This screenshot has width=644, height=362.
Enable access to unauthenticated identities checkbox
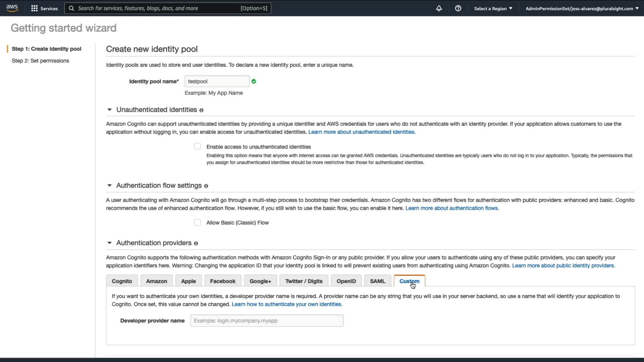[198, 146]
